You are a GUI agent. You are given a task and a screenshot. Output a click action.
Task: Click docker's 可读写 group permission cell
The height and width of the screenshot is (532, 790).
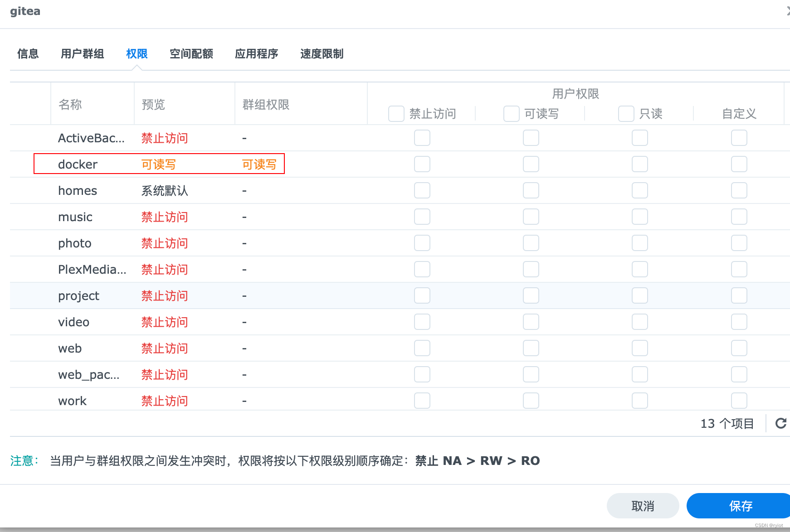[259, 164]
